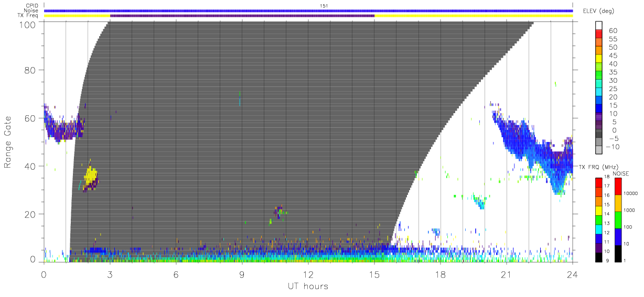The width and height of the screenshot is (644, 297).
Task: Click the x-axis tick label "6"
Action: tap(176, 274)
